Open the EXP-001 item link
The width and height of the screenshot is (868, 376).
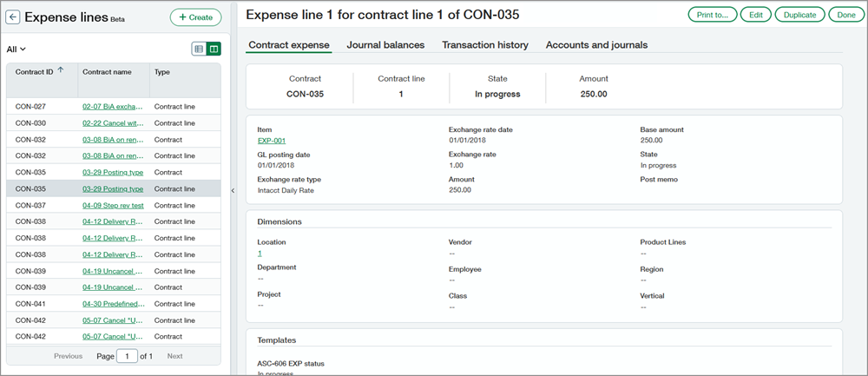tap(272, 141)
